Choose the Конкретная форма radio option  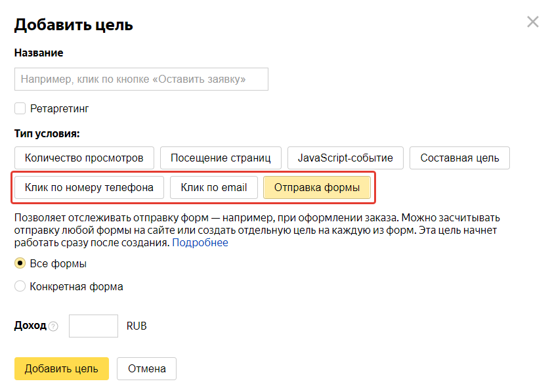click(20, 286)
